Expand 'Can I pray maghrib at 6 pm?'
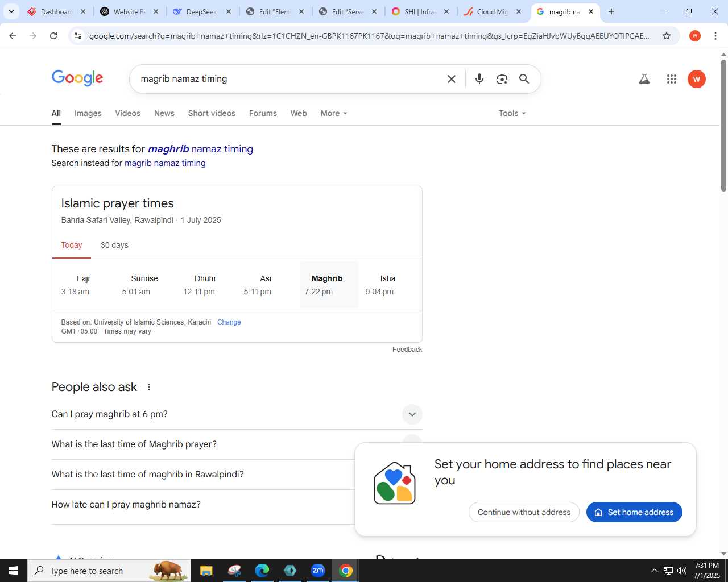This screenshot has width=728, height=582. pyautogui.click(x=237, y=414)
